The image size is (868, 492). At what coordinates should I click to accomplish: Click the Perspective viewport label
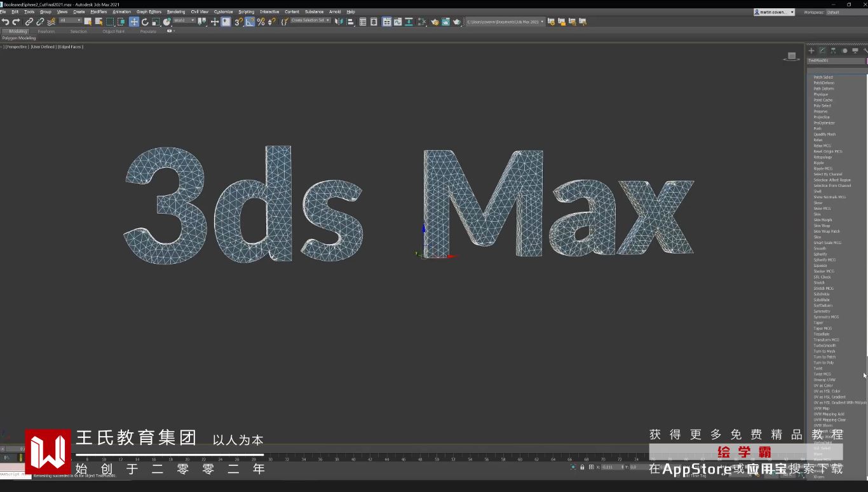(17, 46)
